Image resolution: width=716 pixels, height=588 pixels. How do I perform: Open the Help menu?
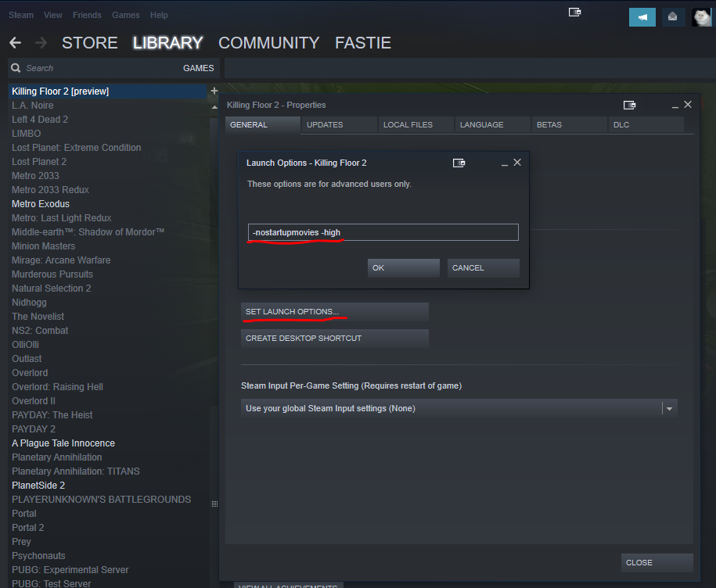(x=159, y=15)
